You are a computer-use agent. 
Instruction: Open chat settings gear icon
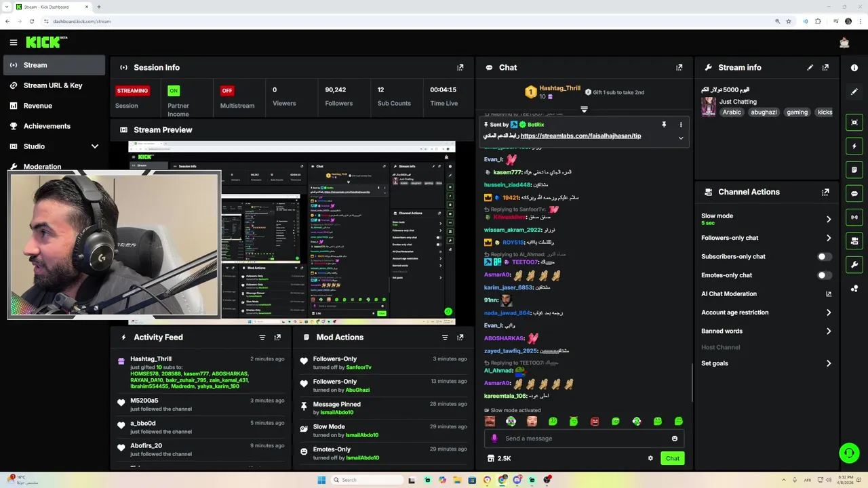[650, 459]
